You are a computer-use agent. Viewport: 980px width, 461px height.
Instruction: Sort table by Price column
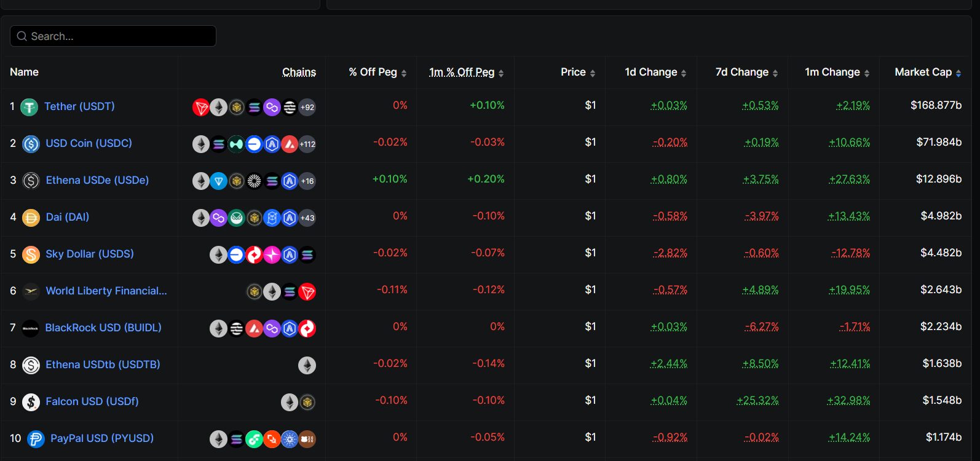click(x=578, y=73)
